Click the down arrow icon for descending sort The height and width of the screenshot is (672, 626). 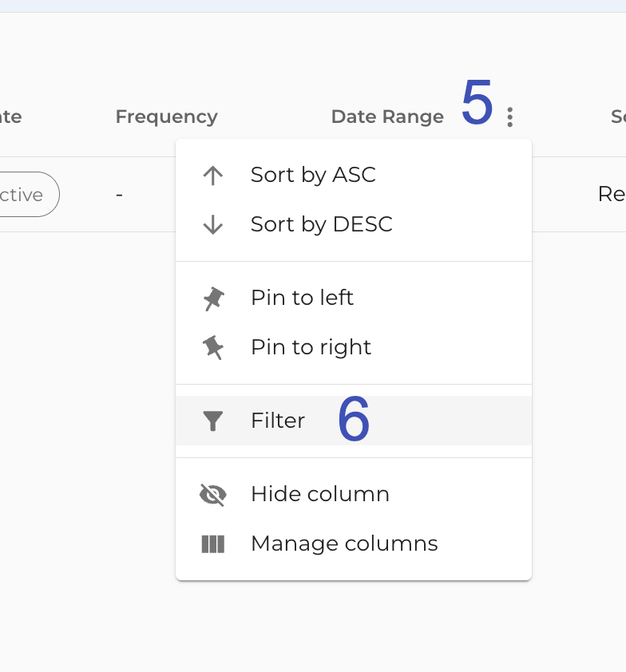(213, 224)
